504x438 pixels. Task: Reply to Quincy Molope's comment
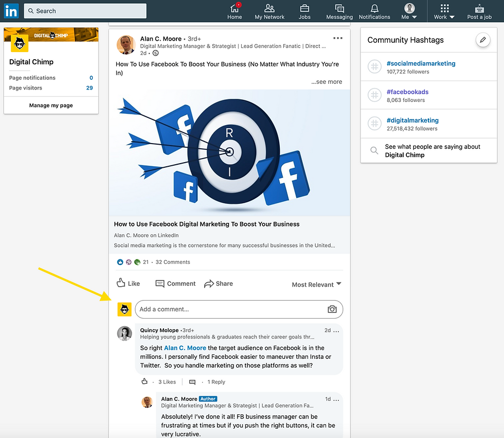[192, 382]
